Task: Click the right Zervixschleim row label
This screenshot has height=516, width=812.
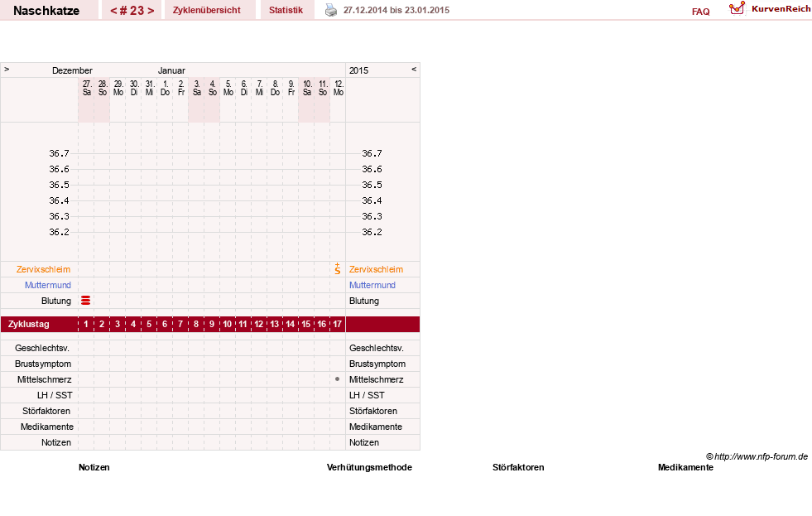Action: coord(376,269)
